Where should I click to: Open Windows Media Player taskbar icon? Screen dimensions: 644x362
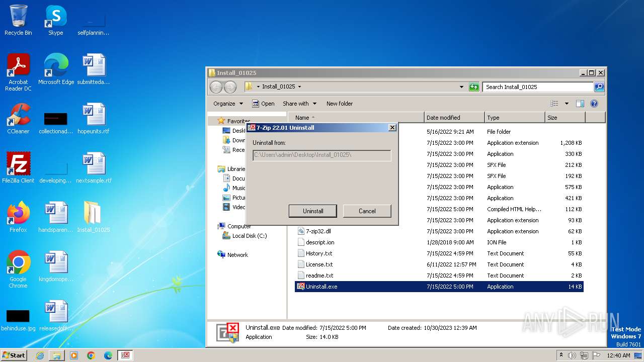click(74, 355)
